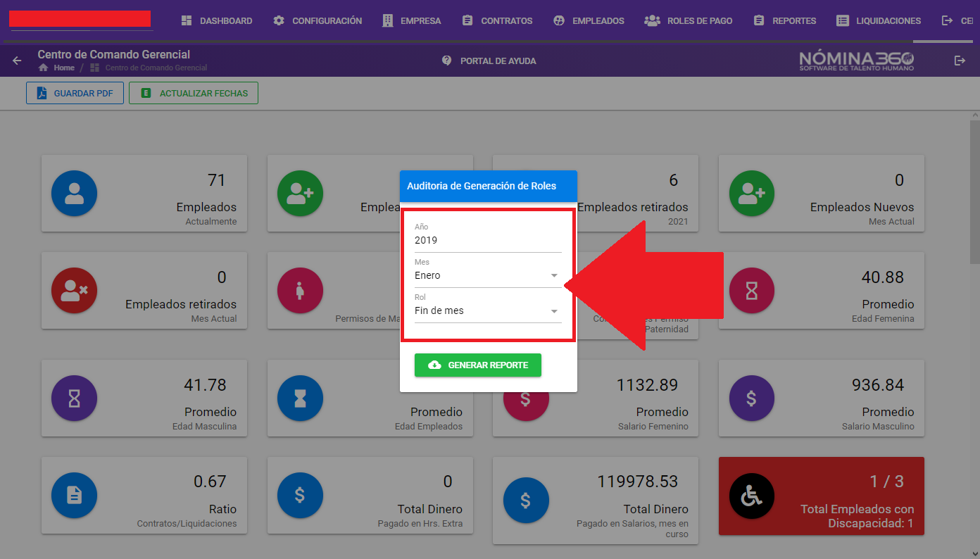
Task: Click the Guardar PDF button
Action: click(75, 93)
